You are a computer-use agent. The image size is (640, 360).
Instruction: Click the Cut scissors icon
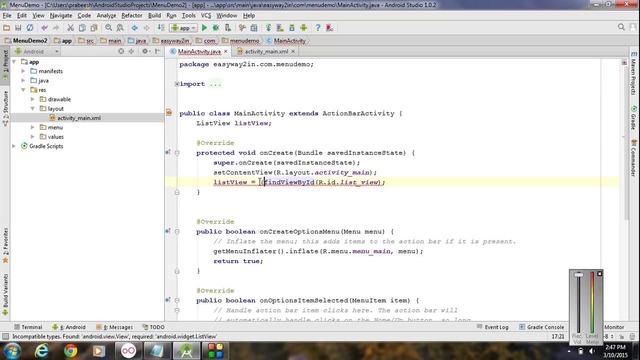pos(71,28)
